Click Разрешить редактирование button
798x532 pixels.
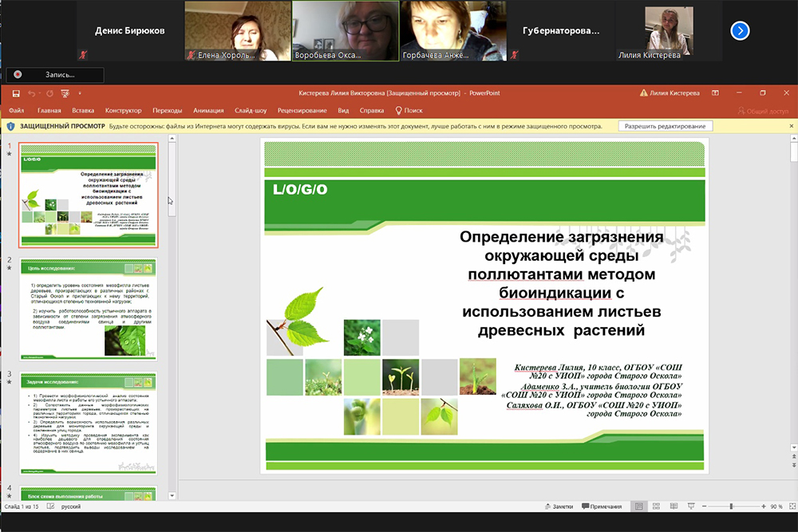coord(665,126)
